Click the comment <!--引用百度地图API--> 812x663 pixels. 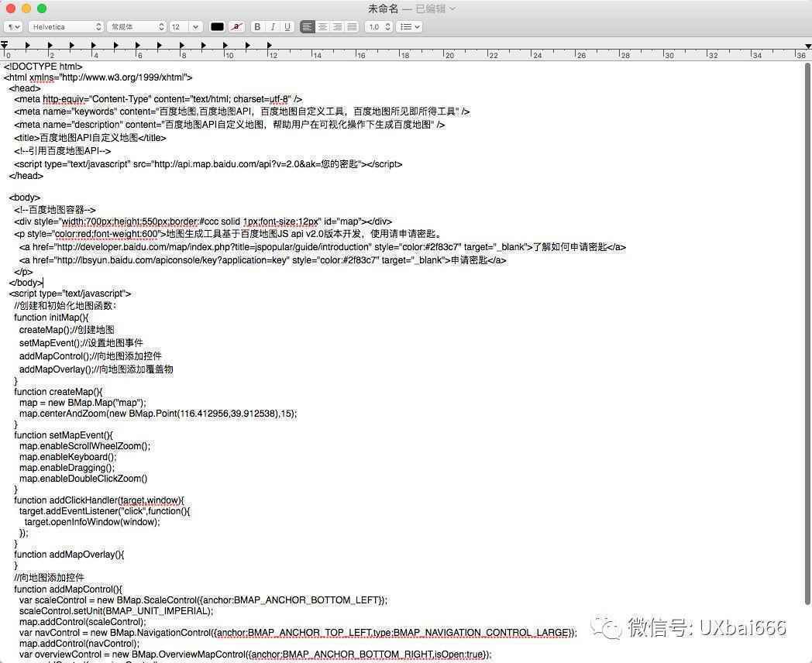click(62, 150)
